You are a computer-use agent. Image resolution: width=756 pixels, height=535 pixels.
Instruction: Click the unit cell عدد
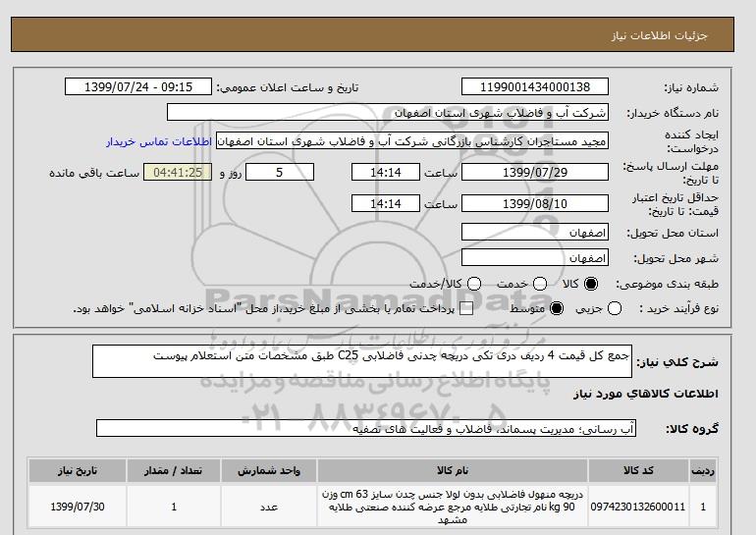click(x=269, y=507)
